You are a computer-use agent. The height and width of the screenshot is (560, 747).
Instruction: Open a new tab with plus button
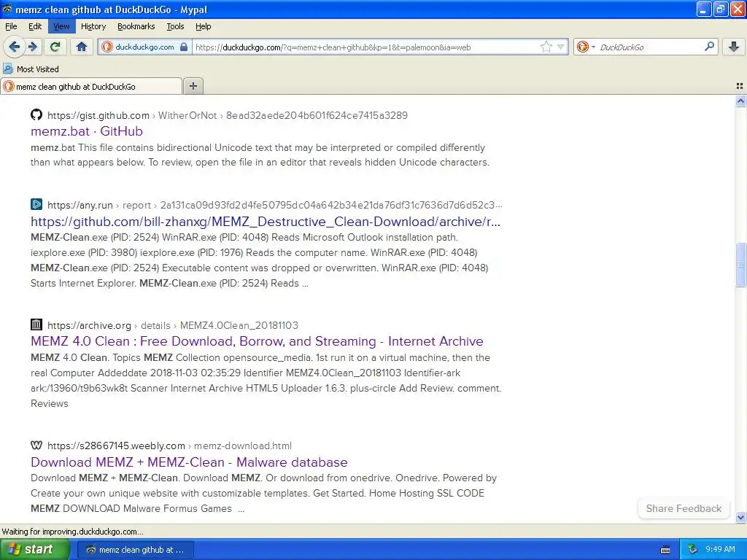click(193, 86)
